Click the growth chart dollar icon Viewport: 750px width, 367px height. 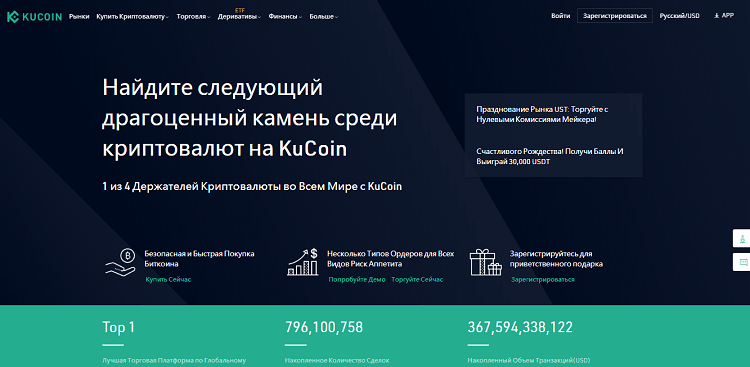[303, 261]
